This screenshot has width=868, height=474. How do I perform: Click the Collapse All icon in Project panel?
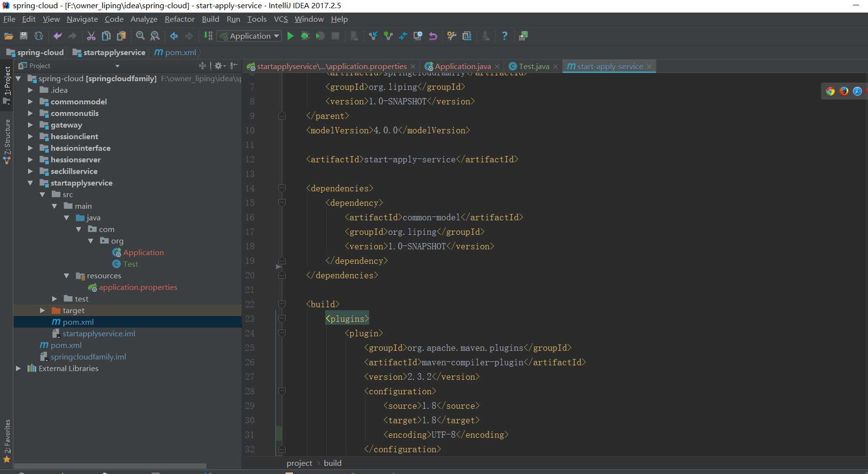pos(203,66)
